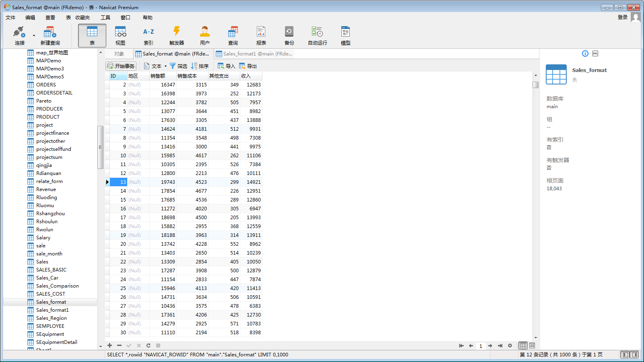Click the 备份 (Backup) toolbar icon
The height and width of the screenshot is (362, 644).
pyautogui.click(x=289, y=35)
